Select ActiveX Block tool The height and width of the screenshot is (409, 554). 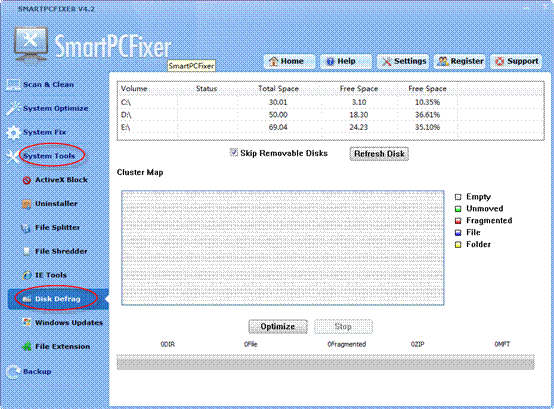click(61, 180)
